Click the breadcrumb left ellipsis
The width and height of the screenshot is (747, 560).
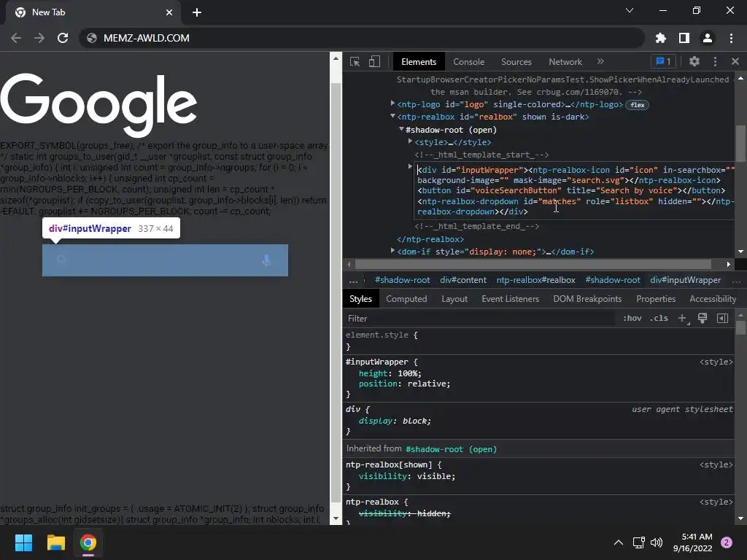pos(353,280)
